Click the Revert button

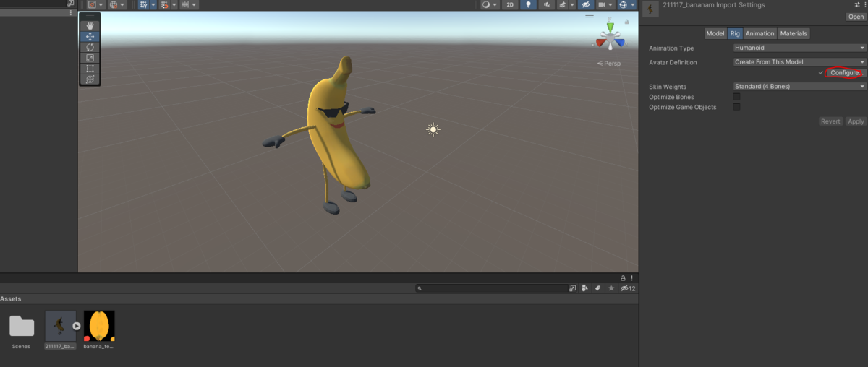point(830,121)
